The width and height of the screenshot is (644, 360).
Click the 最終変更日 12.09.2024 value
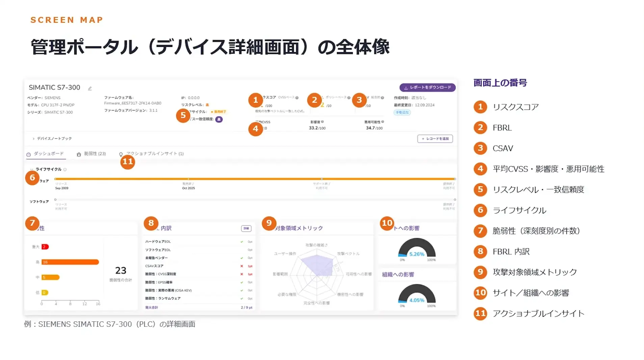[x=424, y=105]
